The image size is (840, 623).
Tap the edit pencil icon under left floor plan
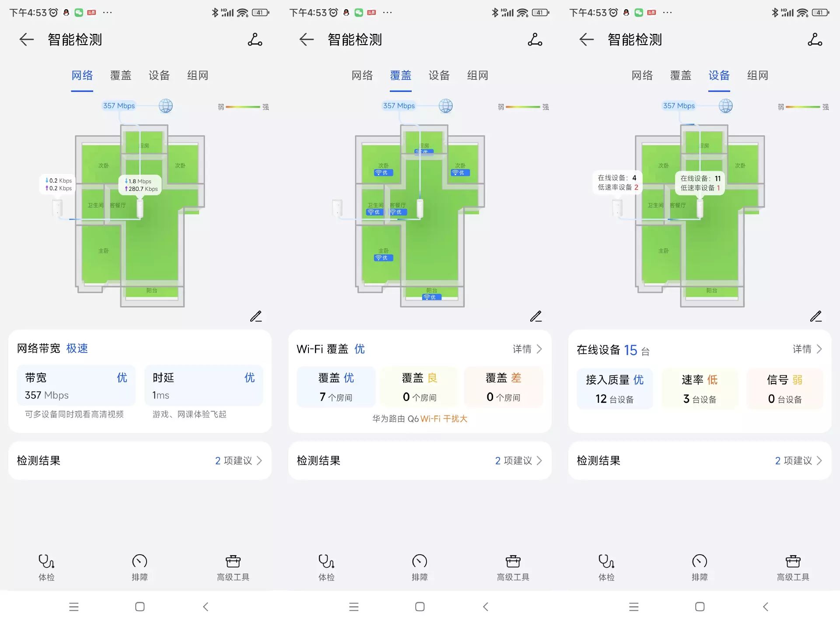[256, 316]
